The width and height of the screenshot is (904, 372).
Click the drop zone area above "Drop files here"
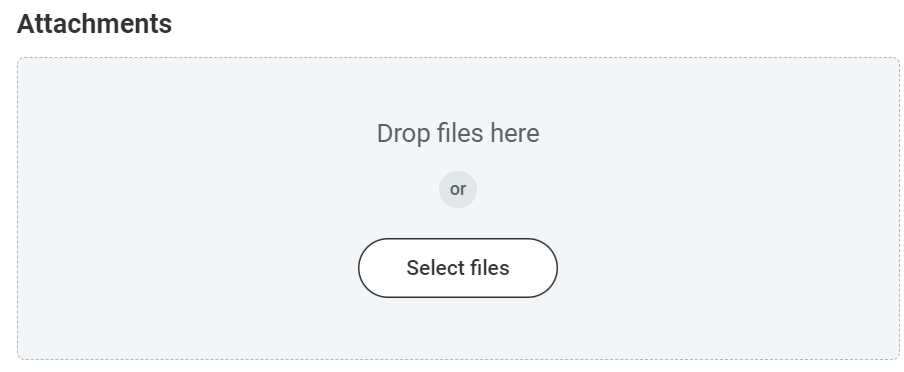pyautogui.click(x=458, y=89)
